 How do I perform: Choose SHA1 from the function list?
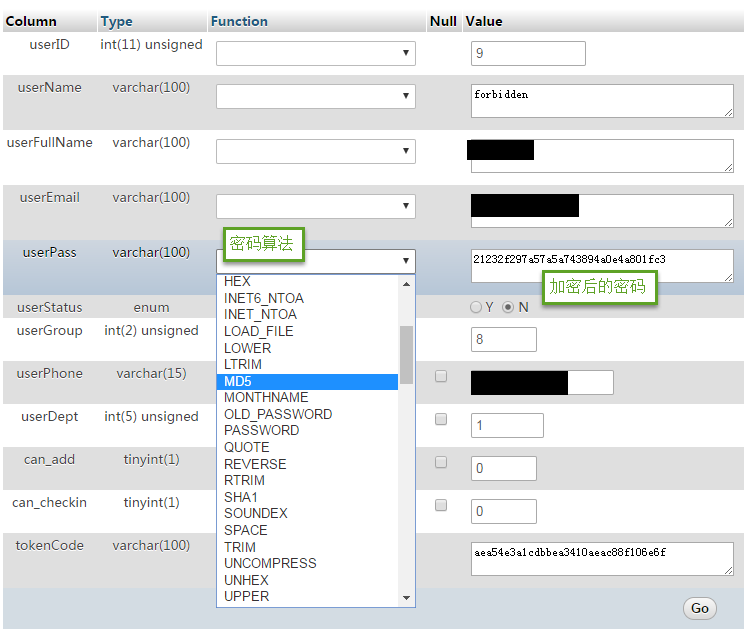click(x=241, y=497)
